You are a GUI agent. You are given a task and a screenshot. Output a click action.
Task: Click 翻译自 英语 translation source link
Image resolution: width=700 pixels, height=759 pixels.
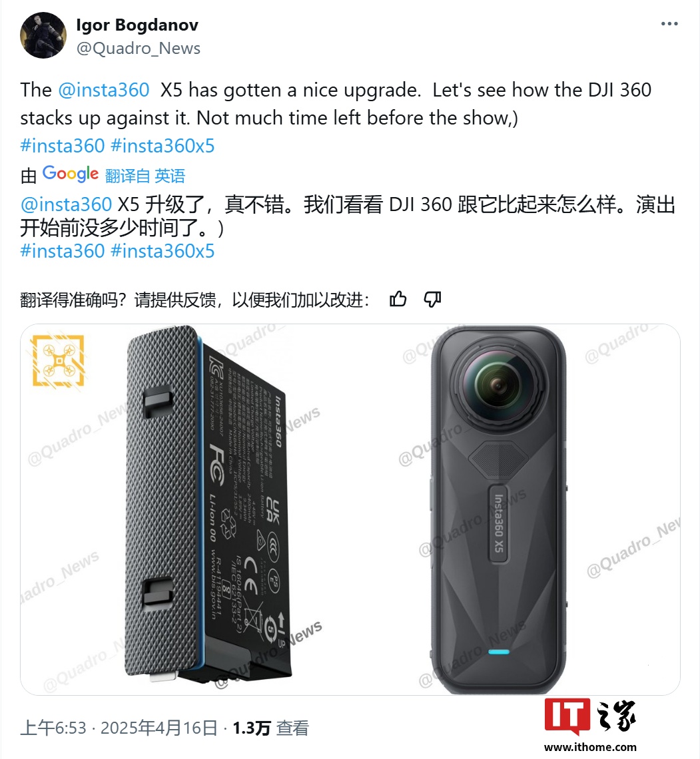click(145, 176)
